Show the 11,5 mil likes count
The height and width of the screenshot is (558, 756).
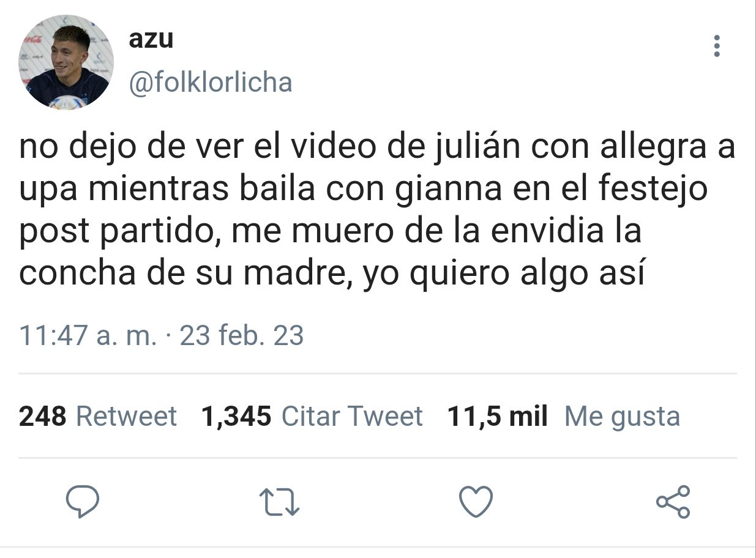(x=498, y=417)
